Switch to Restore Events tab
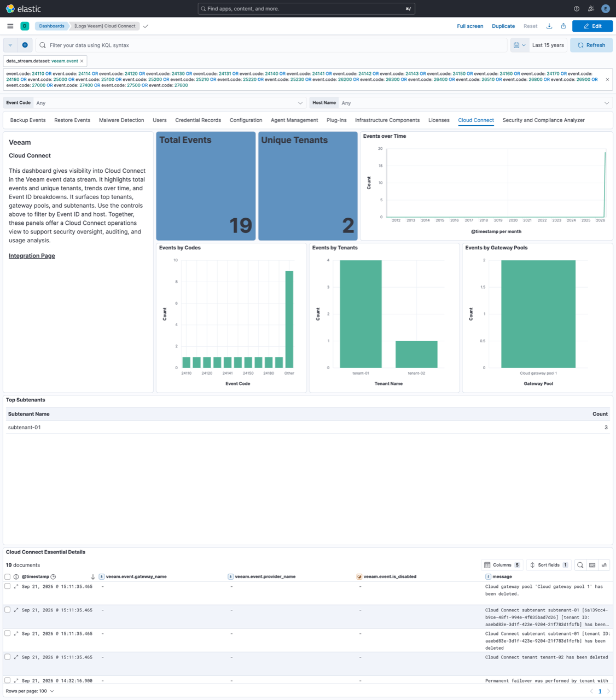This screenshot has height=700, width=616. pos(72,120)
